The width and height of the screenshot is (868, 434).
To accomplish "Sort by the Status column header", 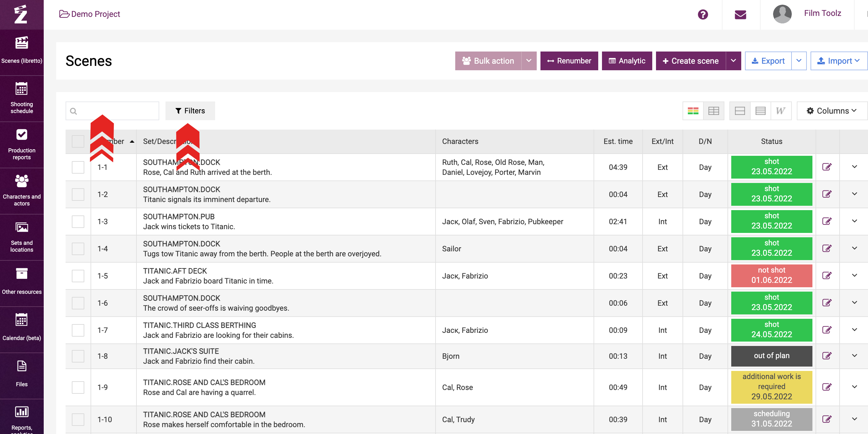I will [x=771, y=141].
